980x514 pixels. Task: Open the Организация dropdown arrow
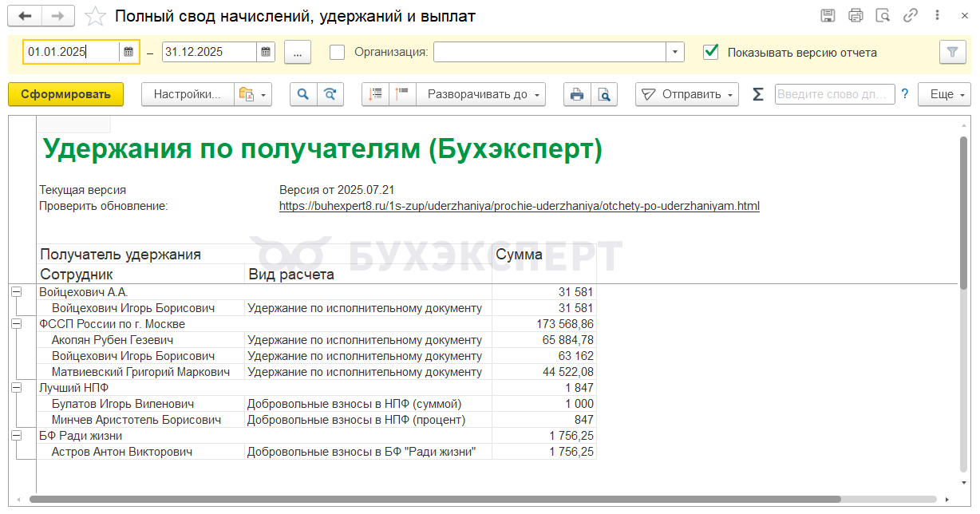coord(675,52)
